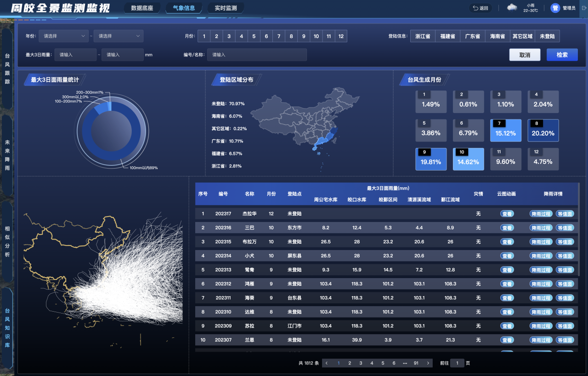
Task: Click the 编号/名称 input field
Action: pyautogui.click(x=257, y=55)
